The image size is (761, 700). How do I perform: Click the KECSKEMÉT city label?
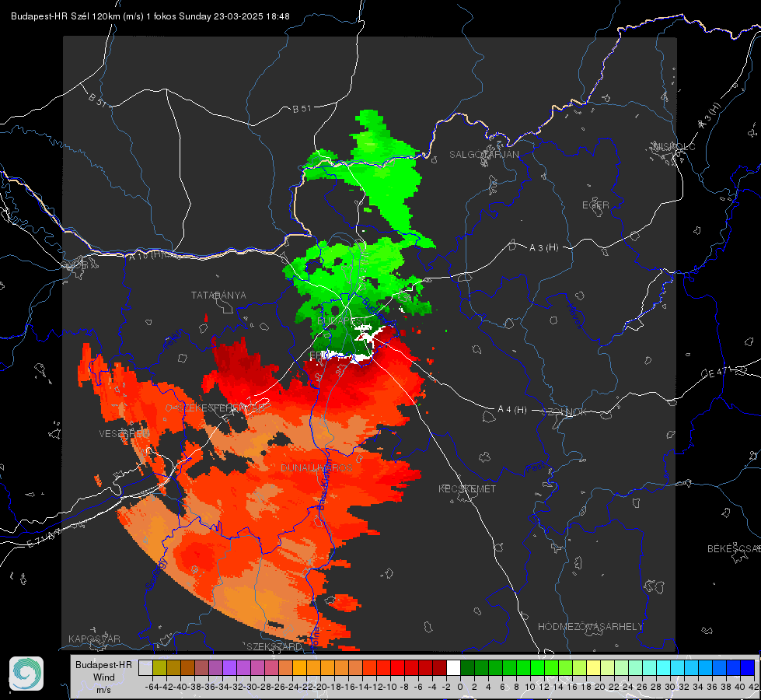point(467,488)
